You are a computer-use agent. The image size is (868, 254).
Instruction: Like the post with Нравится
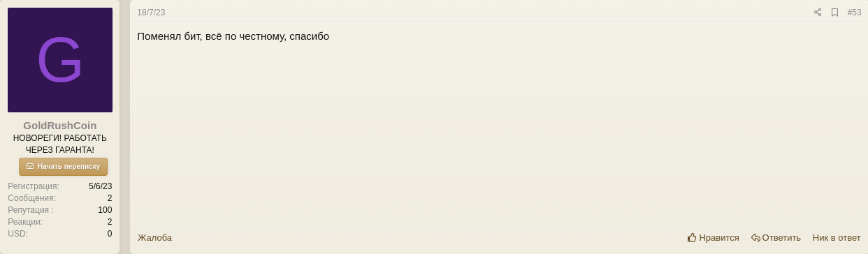(x=713, y=237)
